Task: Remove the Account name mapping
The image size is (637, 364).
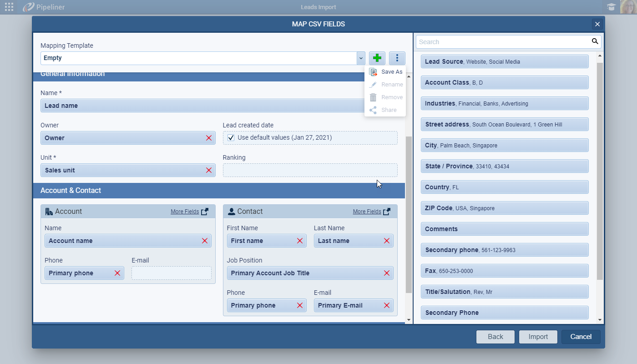Action: click(205, 241)
